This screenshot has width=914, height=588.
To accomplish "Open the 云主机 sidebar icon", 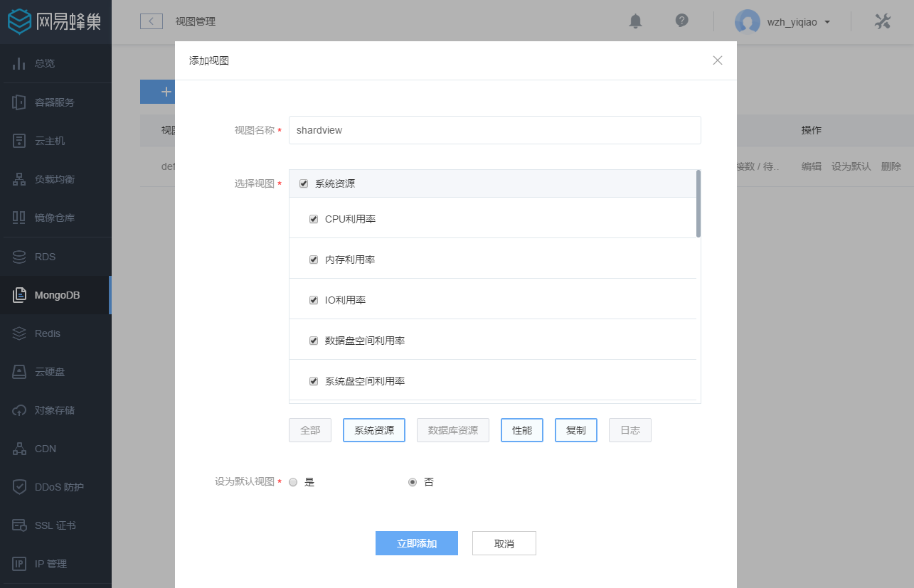I will (x=19, y=140).
